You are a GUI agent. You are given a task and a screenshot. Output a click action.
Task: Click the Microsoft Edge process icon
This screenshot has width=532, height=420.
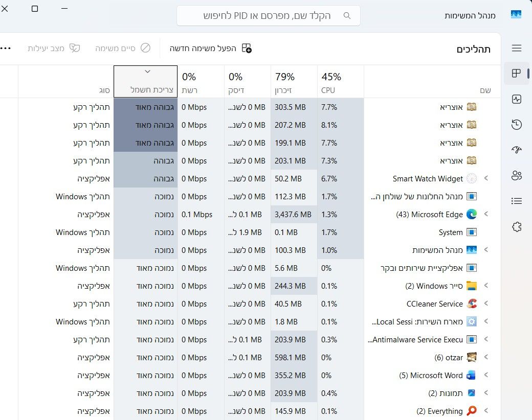[x=472, y=214]
